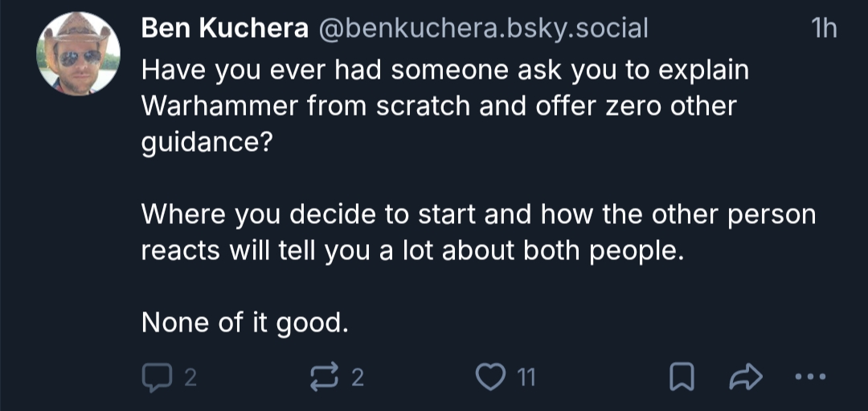This screenshot has height=411, width=868.
Task: Click the 'reacts will tell you' line
Action: tap(411, 250)
